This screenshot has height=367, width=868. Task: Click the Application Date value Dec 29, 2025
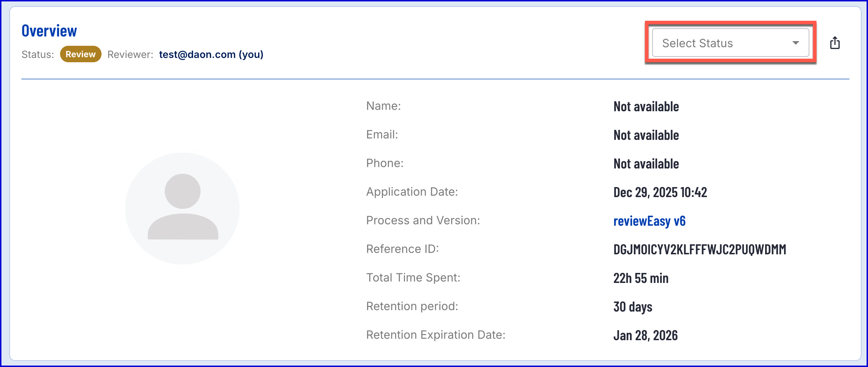point(660,192)
